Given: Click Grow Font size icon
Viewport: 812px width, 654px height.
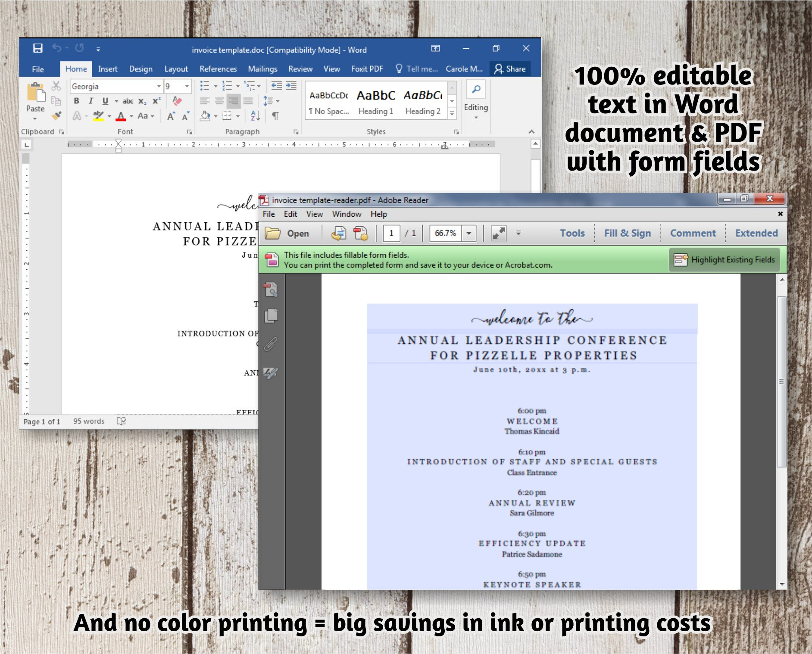Looking at the screenshot, I should click(171, 116).
